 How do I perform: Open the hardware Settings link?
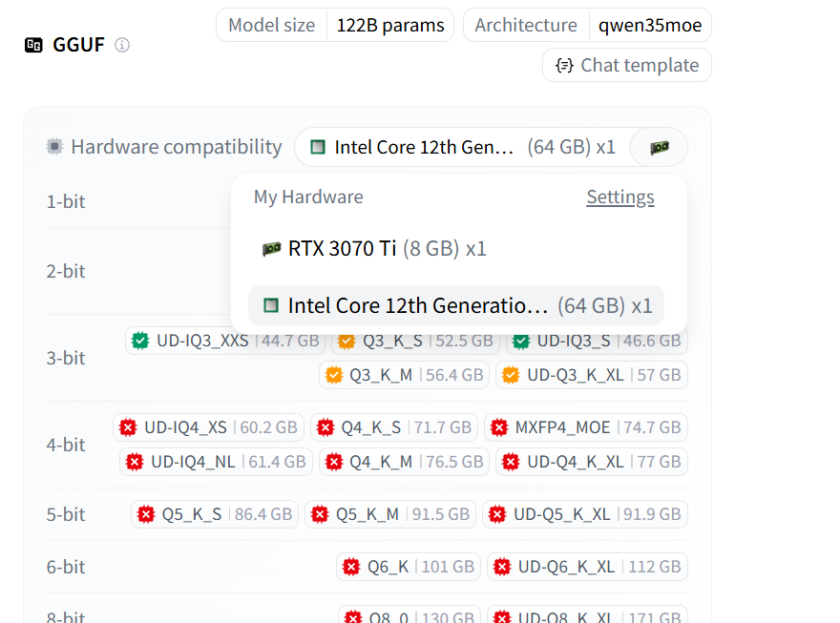click(620, 197)
